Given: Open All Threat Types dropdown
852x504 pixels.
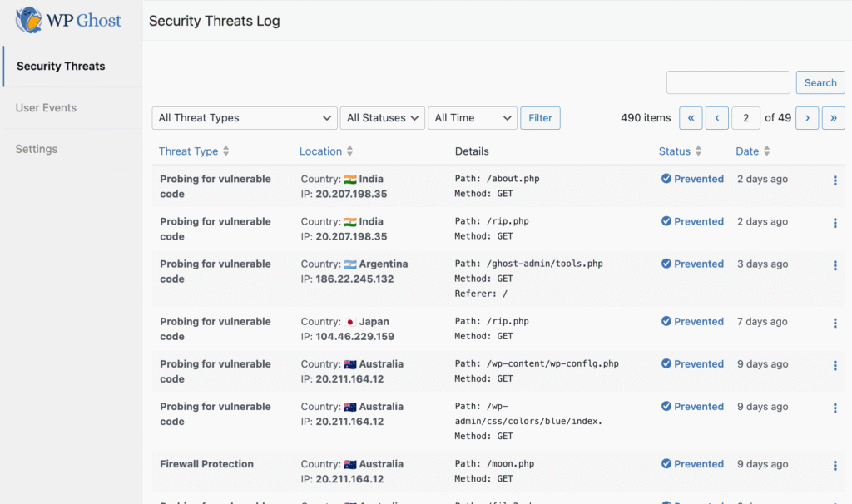Looking at the screenshot, I should click(245, 118).
